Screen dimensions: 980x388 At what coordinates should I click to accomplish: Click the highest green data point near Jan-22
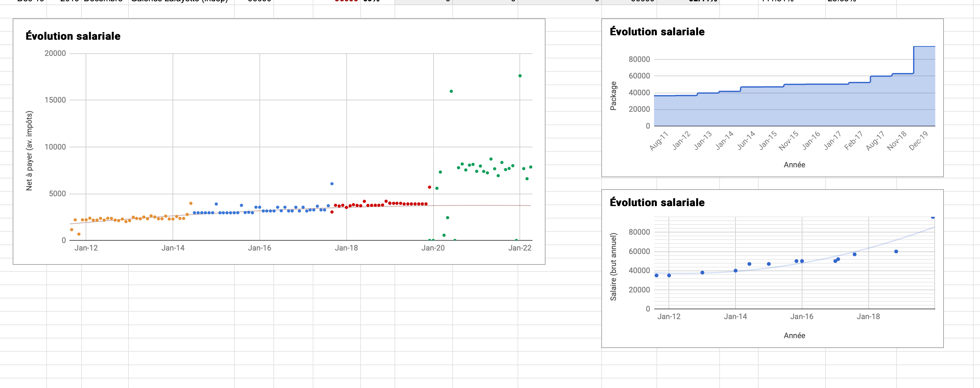(520, 76)
